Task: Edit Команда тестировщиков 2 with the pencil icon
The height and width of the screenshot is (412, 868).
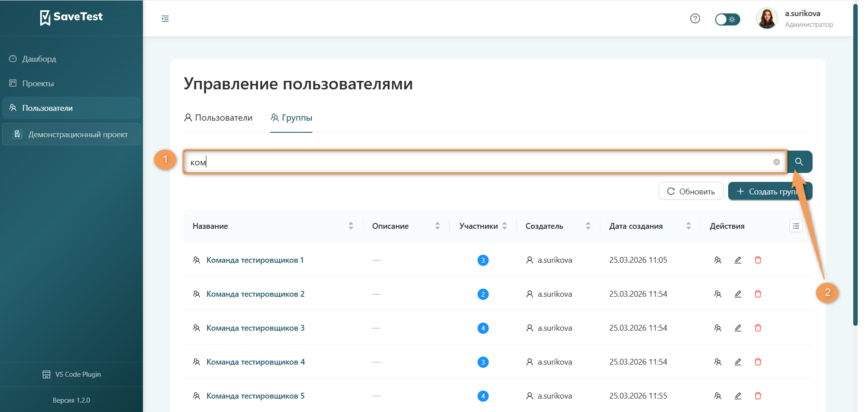Action: point(738,294)
